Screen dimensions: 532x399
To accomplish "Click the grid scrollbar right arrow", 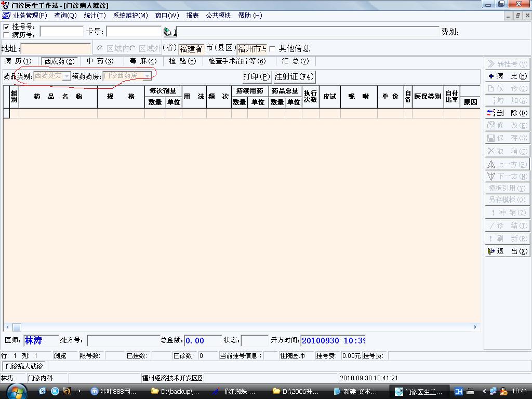I will point(475,327).
